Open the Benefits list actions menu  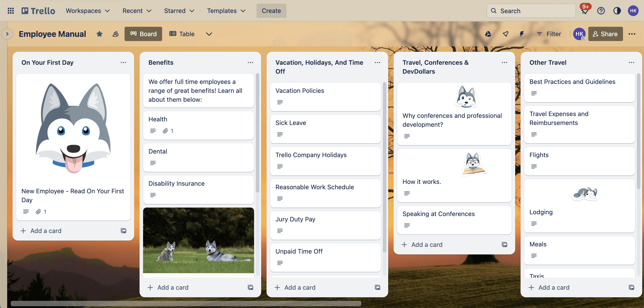click(x=250, y=62)
